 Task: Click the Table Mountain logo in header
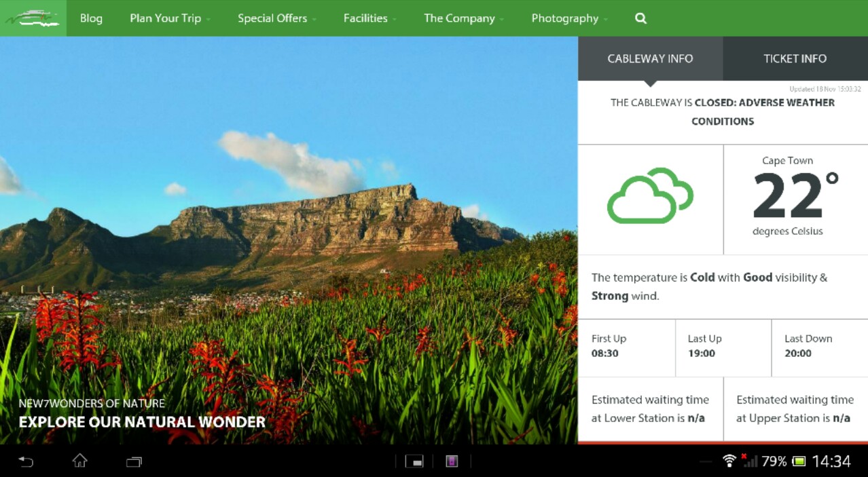33,18
